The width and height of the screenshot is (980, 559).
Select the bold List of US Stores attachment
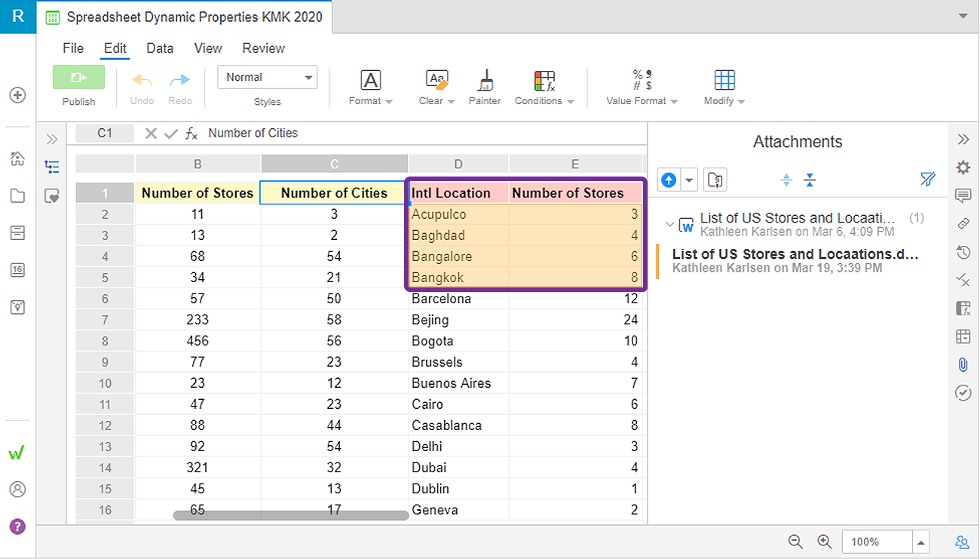click(795, 260)
